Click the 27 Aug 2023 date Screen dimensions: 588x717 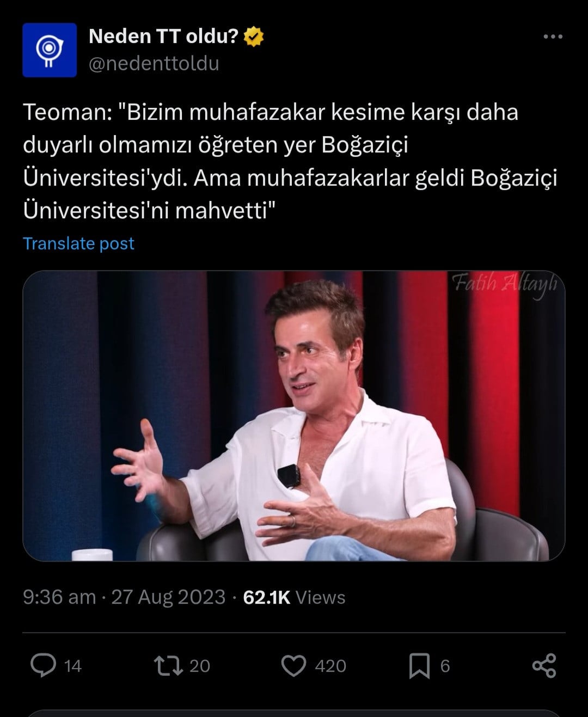168,597
